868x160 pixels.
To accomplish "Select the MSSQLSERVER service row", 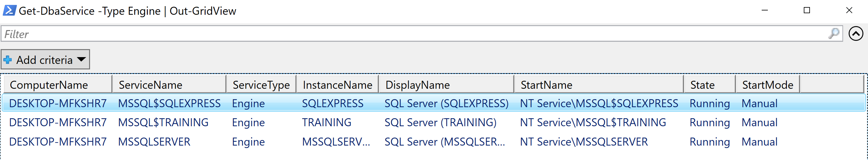I will point(154,142).
